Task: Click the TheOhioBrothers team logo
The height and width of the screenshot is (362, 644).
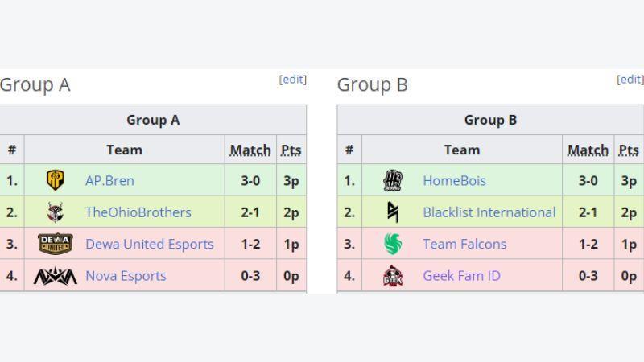Action: [x=56, y=212]
